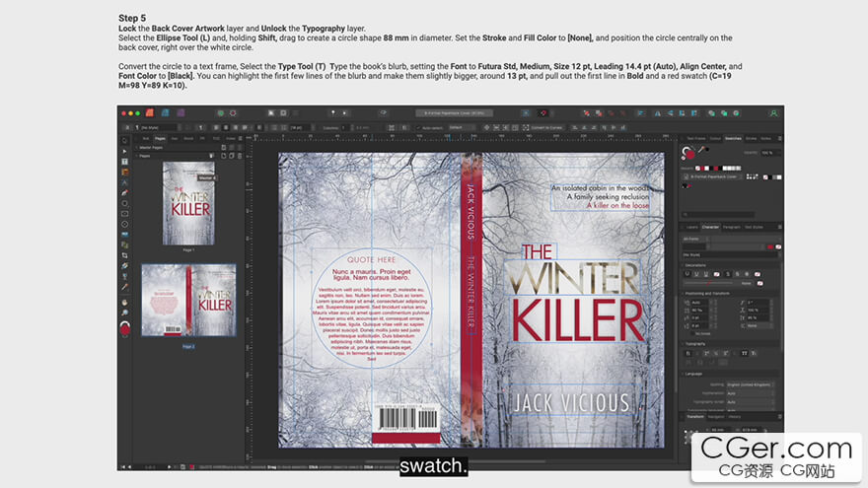Pick the eyedropper in the Swatches panel

tap(702, 150)
